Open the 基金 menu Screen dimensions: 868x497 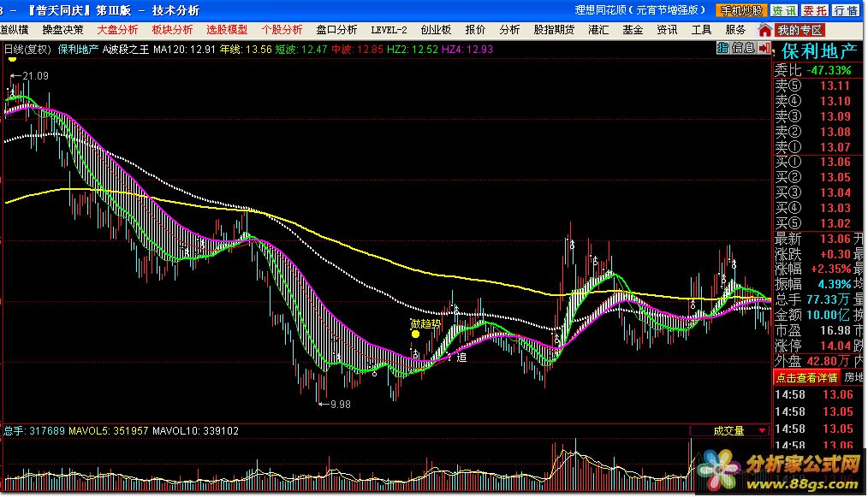(x=633, y=30)
